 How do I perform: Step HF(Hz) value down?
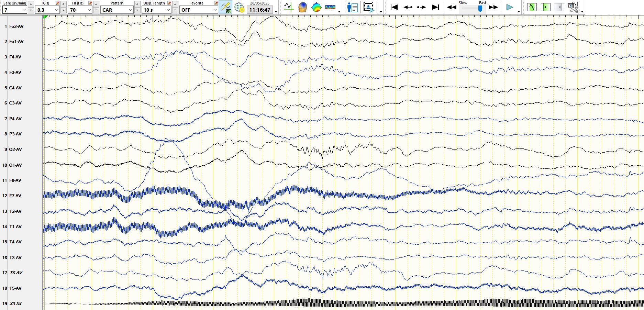tap(96, 10)
